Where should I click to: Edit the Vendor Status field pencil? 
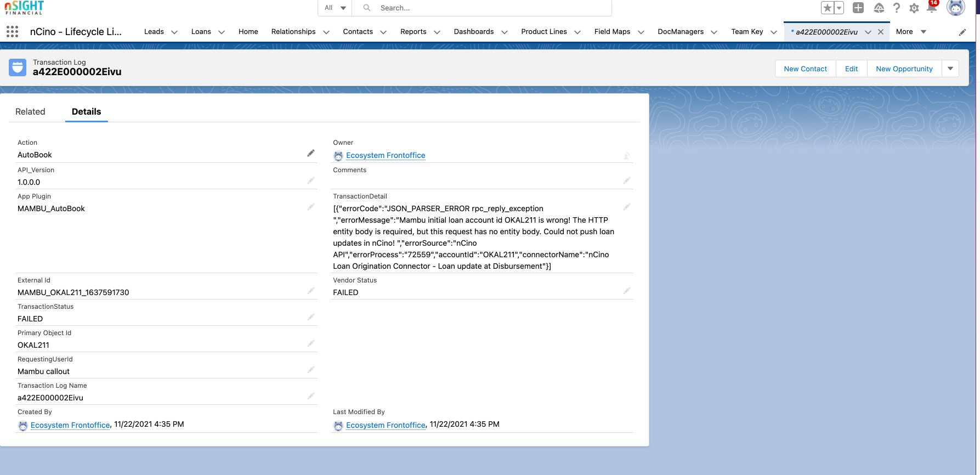(x=627, y=291)
